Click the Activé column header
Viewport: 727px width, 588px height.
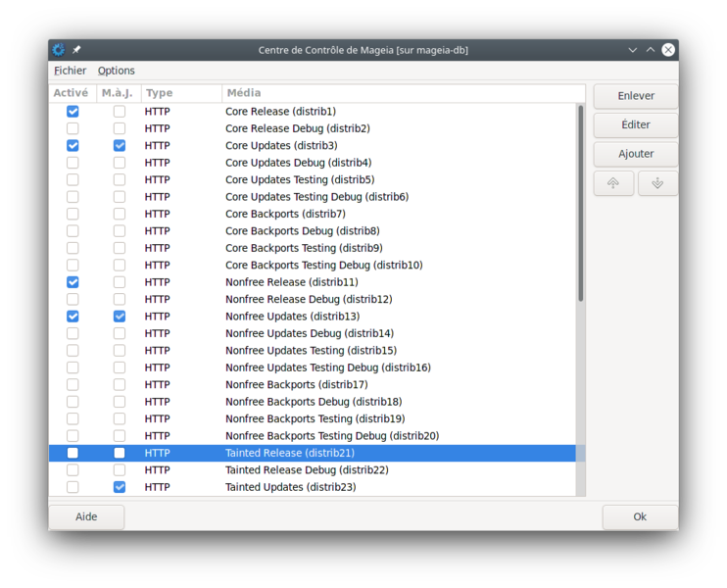(73, 93)
